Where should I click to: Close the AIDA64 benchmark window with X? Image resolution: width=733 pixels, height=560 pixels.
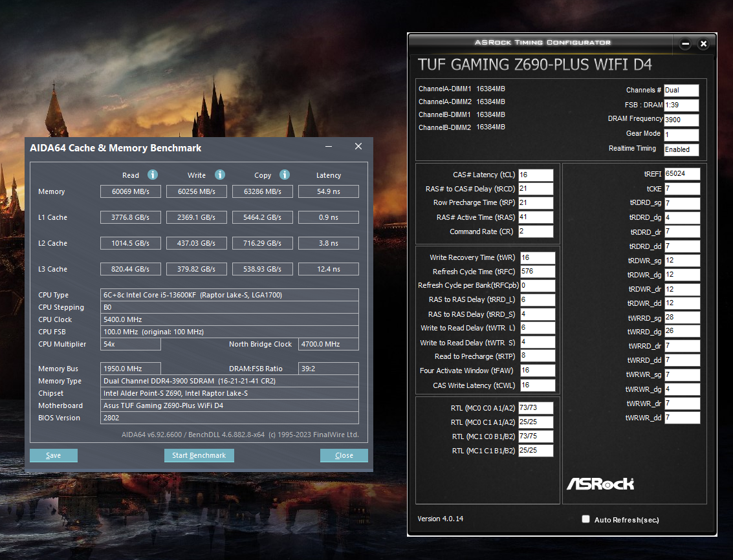(358, 147)
